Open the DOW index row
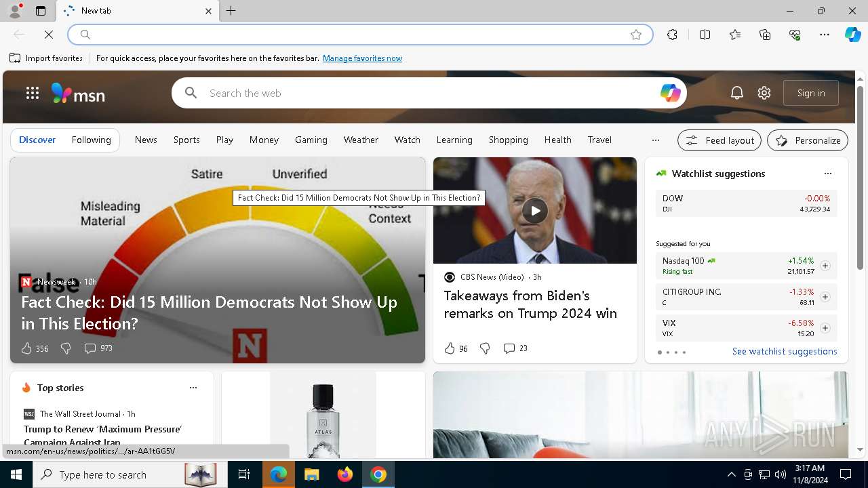868x488 pixels. coord(746,203)
